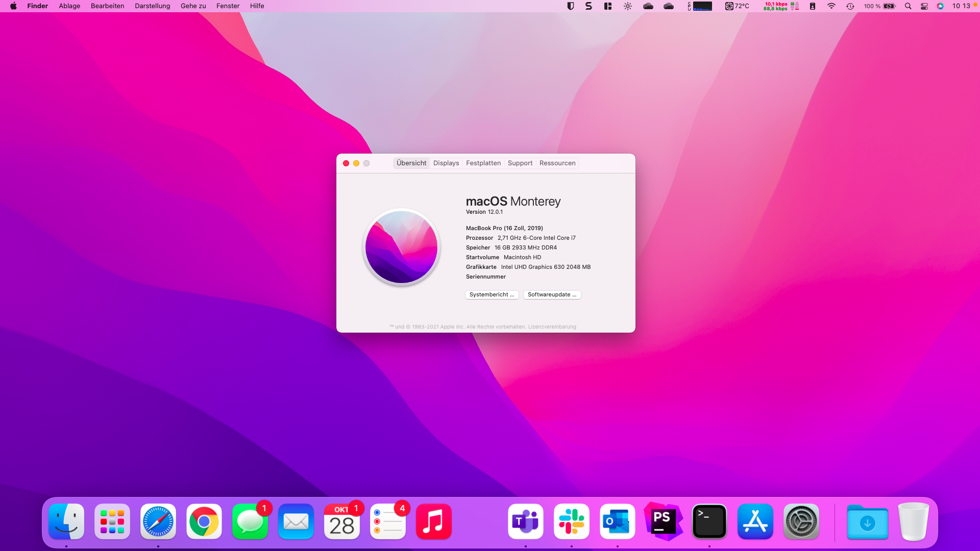Open the Control Center menu bar icon

tap(924, 6)
